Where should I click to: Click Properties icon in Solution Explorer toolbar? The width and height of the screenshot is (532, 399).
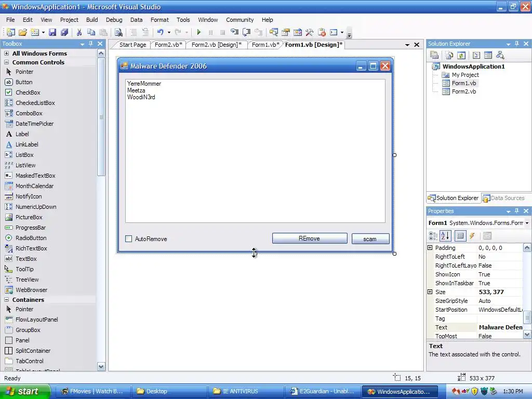point(434,55)
